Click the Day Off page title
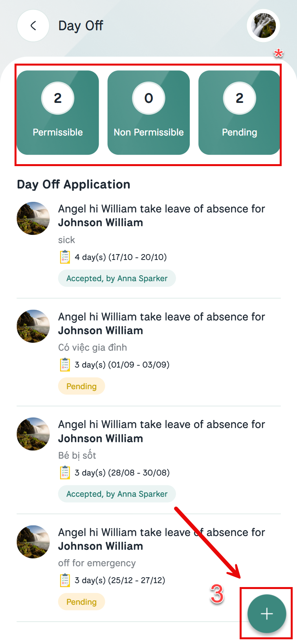This screenshot has width=297, height=644. pyautogui.click(x=81, y=26)
